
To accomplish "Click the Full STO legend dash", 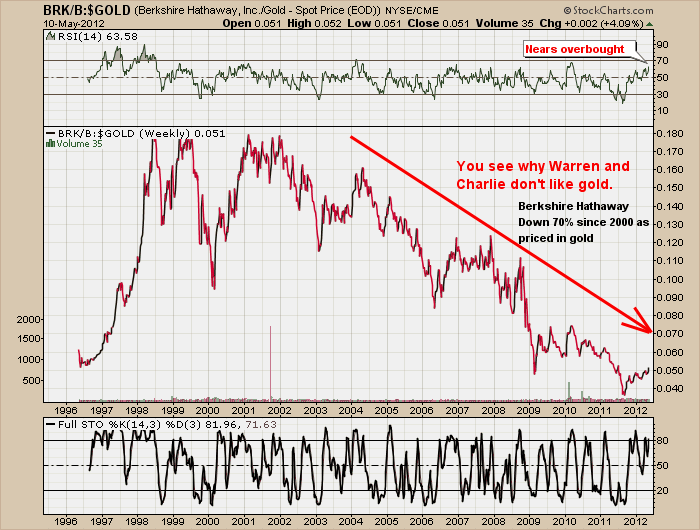I will [x=51, y=425].
